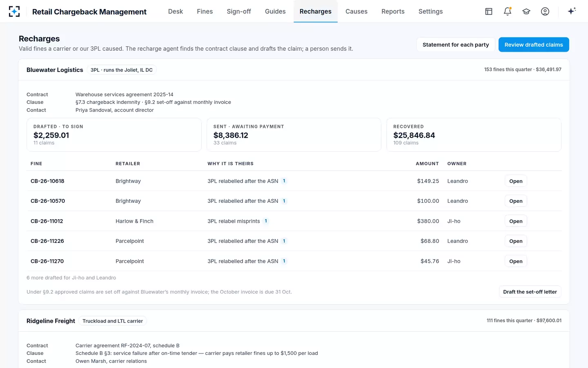This screenshot has height=368, width=588.
Task: Click the Drafted to sign card
Action: click(114, 135)
